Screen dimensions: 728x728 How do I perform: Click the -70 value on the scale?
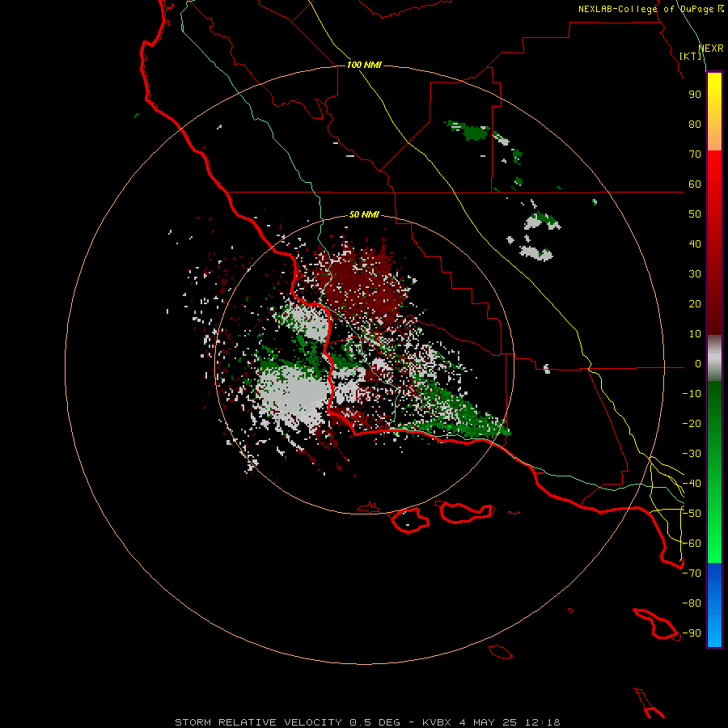[x=692, y=574]
